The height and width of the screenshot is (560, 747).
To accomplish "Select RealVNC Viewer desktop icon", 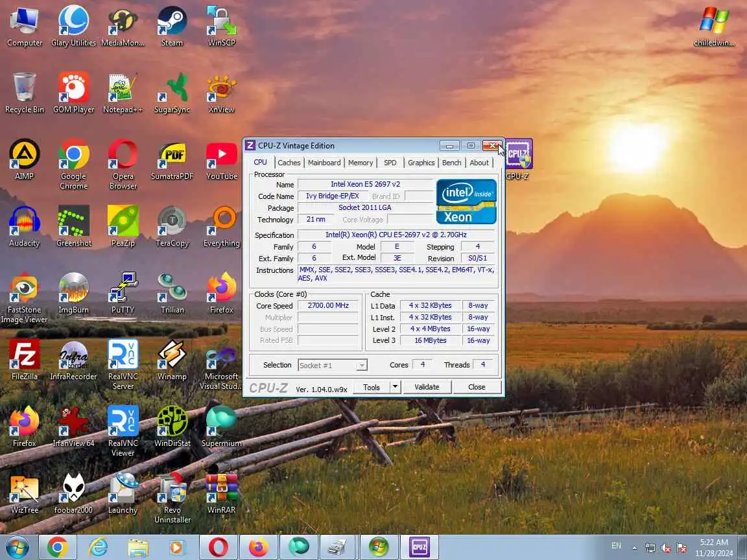I will (123, 431).
